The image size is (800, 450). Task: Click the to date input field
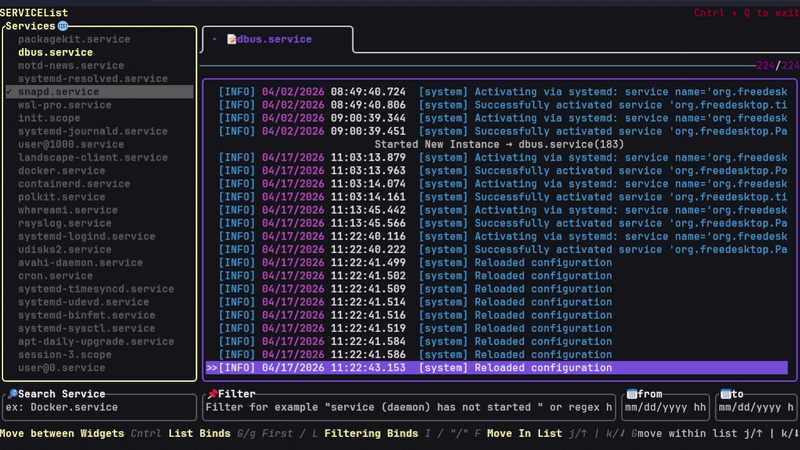756,408
